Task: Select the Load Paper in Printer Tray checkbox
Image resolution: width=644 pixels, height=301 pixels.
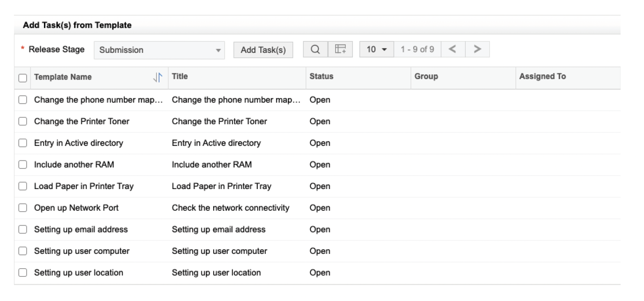Action: [23, 186]
